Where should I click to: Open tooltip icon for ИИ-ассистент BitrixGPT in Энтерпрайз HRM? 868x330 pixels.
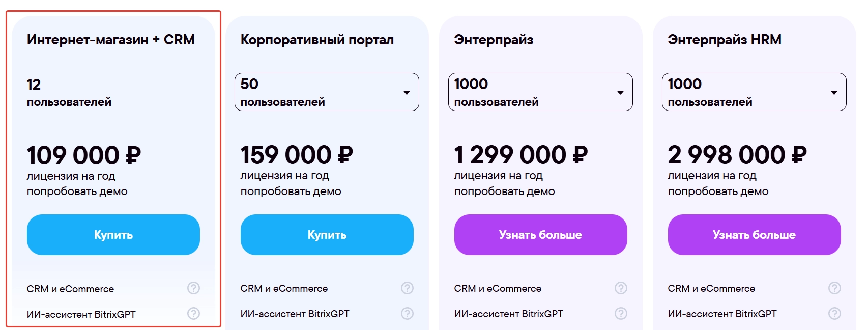pyautogui.click(x=834, y=314)
